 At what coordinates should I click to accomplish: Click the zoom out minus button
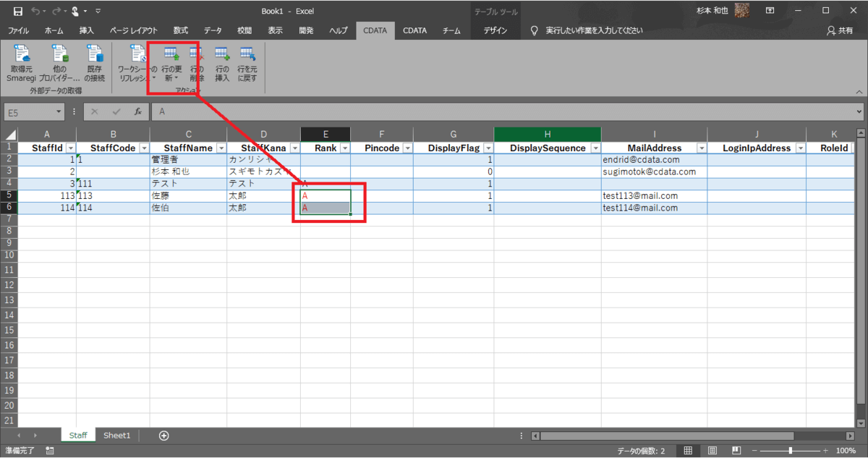click(755, 450)
